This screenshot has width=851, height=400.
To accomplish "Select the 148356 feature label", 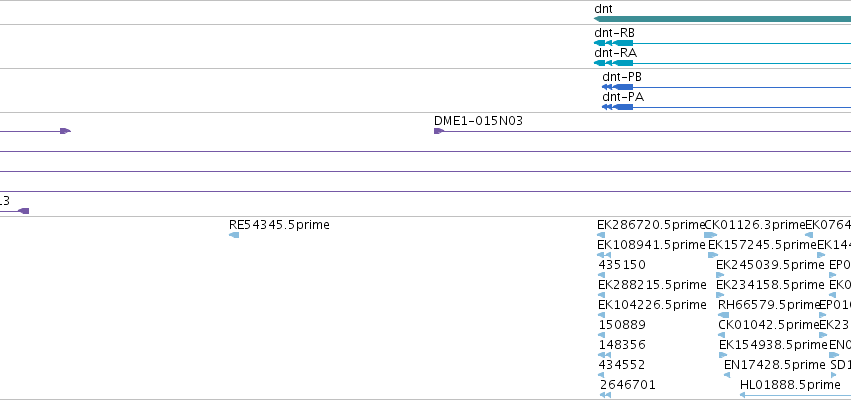I will [622, 345].
